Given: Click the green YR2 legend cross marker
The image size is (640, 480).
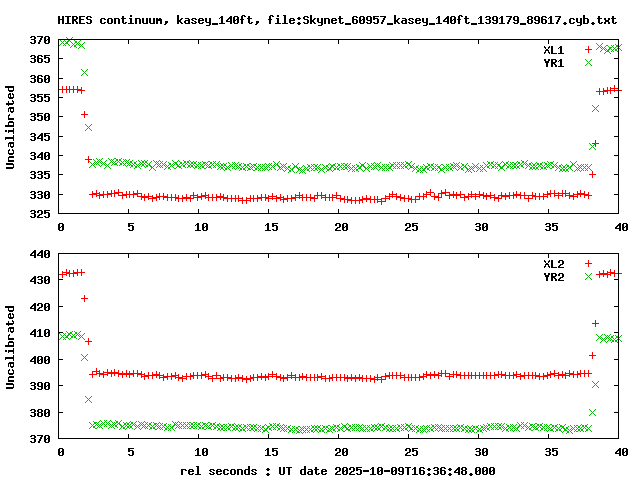Looking at the screenshot, I should click(x=588, y=276).
